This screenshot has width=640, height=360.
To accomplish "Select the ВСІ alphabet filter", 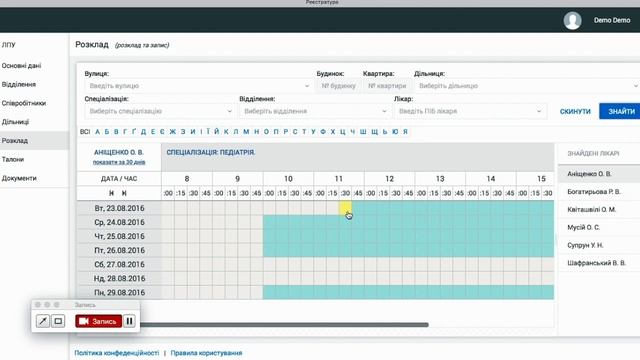I will pyautogui.click(x=85, y=132).
